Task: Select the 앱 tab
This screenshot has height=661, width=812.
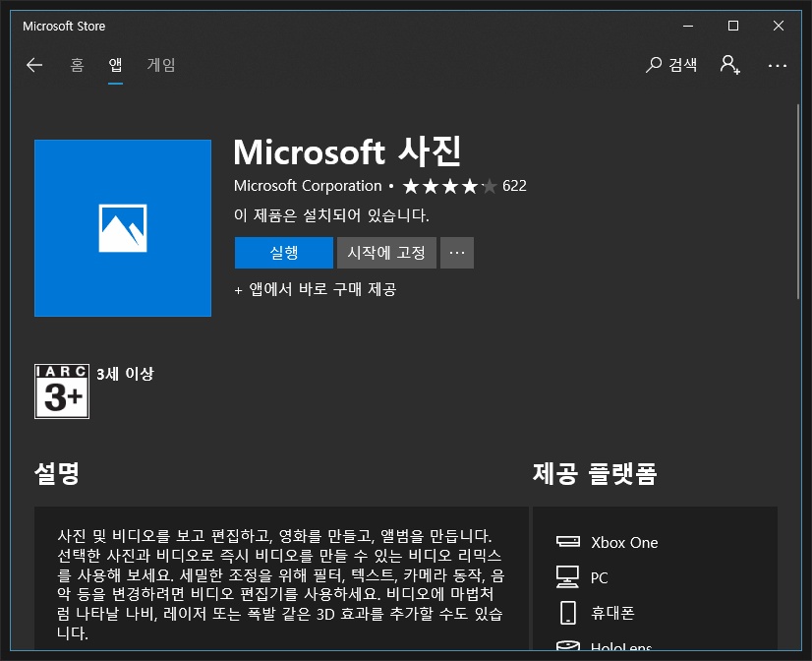Action: [x=115, y=65]
